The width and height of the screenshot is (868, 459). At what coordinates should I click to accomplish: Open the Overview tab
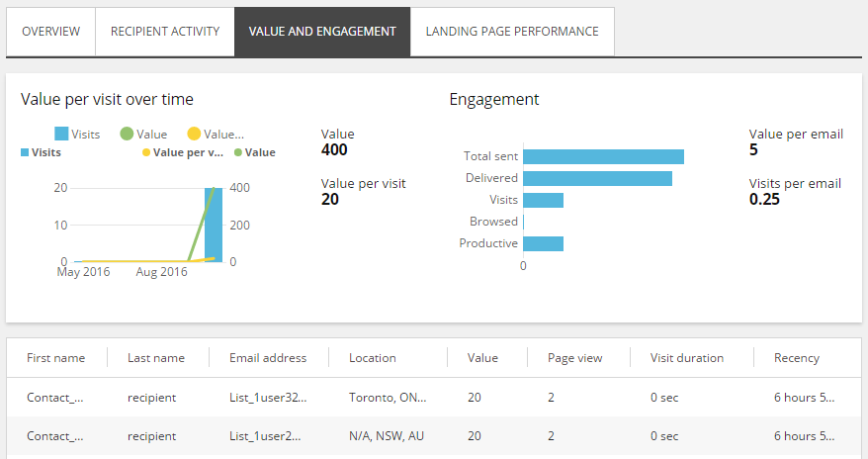click(x=51, y=32)
